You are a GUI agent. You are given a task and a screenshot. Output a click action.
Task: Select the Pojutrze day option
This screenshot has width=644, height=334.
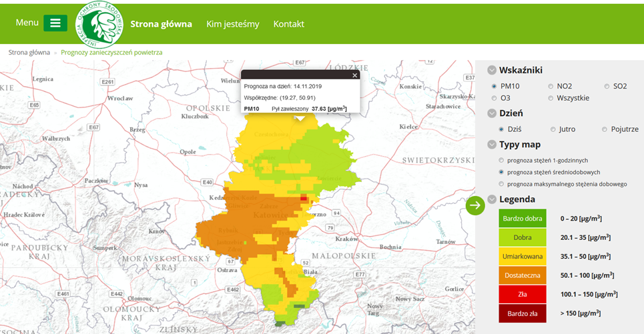tap(605, 129)
